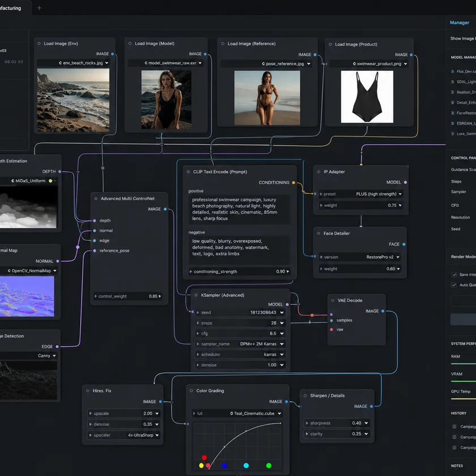
Task: Open the upscaler 4x-UltraSharp dropdown
Action: 124,435
